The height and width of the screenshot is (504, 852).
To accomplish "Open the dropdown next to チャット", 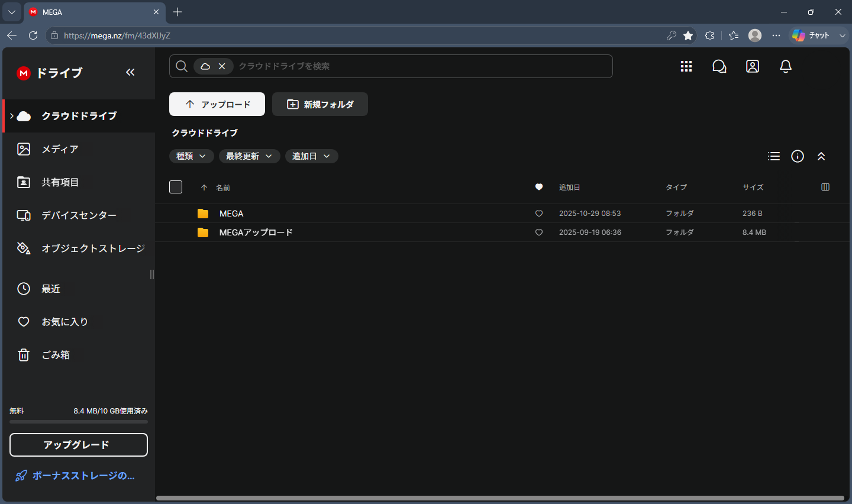I will [x=843, y=35].
